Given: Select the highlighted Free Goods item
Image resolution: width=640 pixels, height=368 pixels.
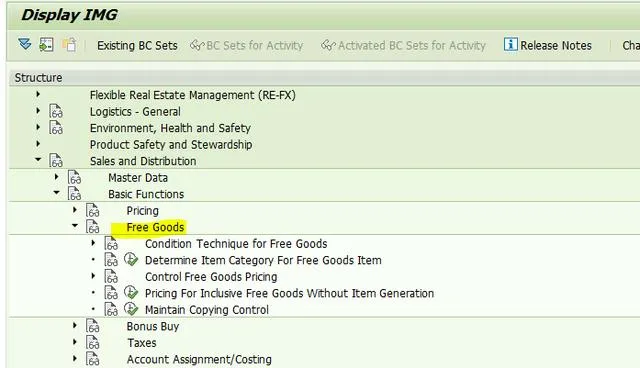Looking at the screenshot, I should pos(155,227).
